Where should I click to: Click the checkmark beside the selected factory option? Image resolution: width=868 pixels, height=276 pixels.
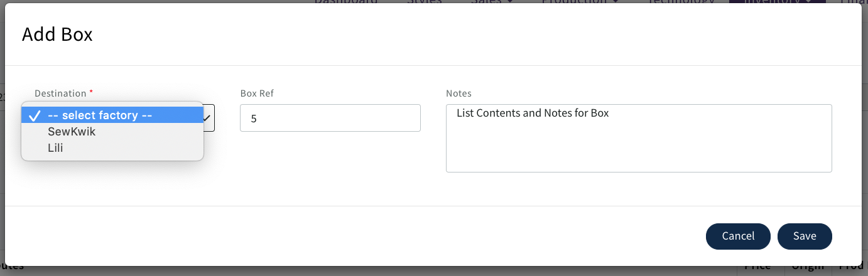[x=35, y=115]
